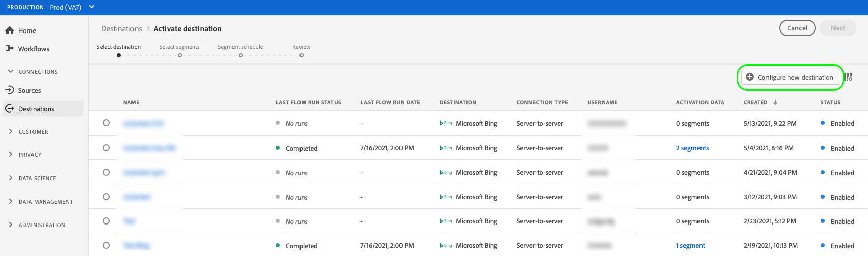
Task: Open column settings icon beside Configure button
Action: [849, 77]
